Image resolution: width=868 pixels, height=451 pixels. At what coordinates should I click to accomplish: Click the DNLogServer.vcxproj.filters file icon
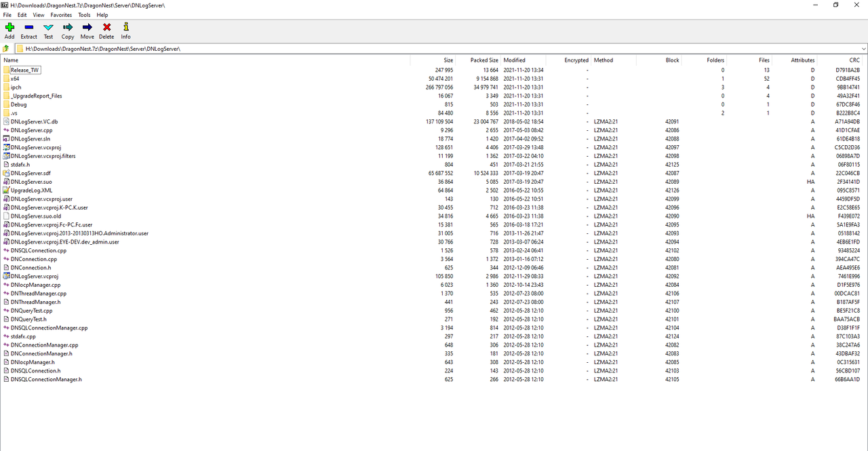[x=6, y=156]
